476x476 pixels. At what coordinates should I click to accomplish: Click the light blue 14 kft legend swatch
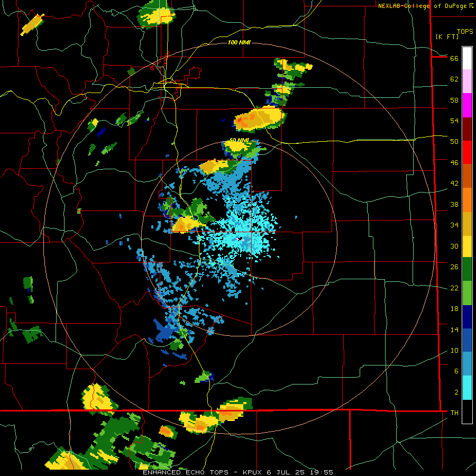(467, 364)
